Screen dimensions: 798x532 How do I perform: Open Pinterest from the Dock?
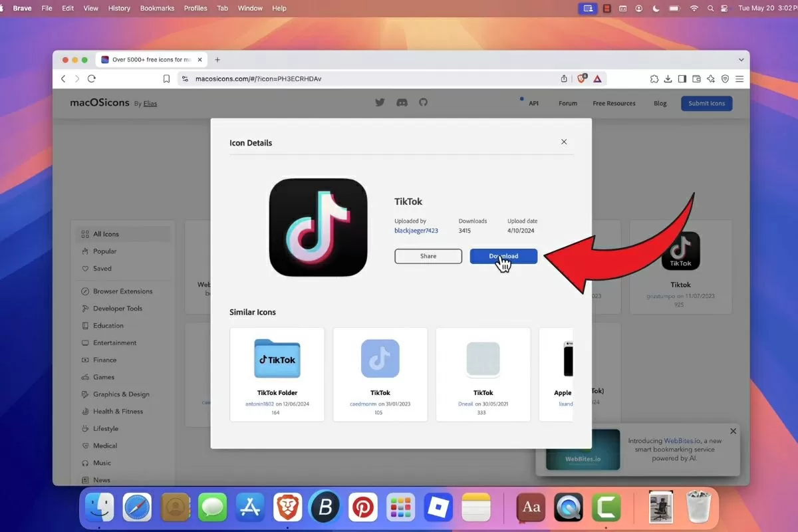pyautogui.click(x=363, y=508)
